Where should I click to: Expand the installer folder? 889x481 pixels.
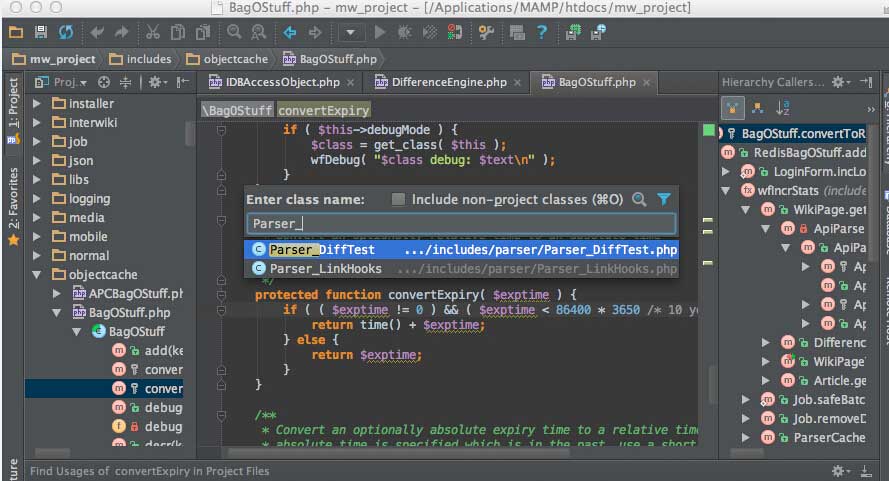pyautogui.click(x=36, y=104)
